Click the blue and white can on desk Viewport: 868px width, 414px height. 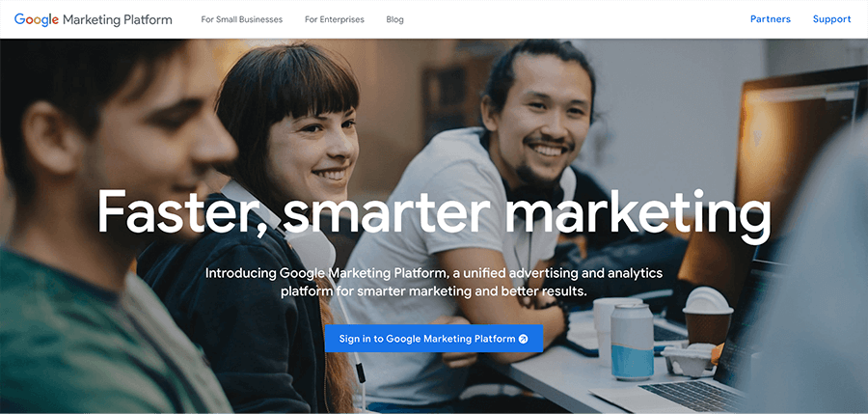coord(632,341)
